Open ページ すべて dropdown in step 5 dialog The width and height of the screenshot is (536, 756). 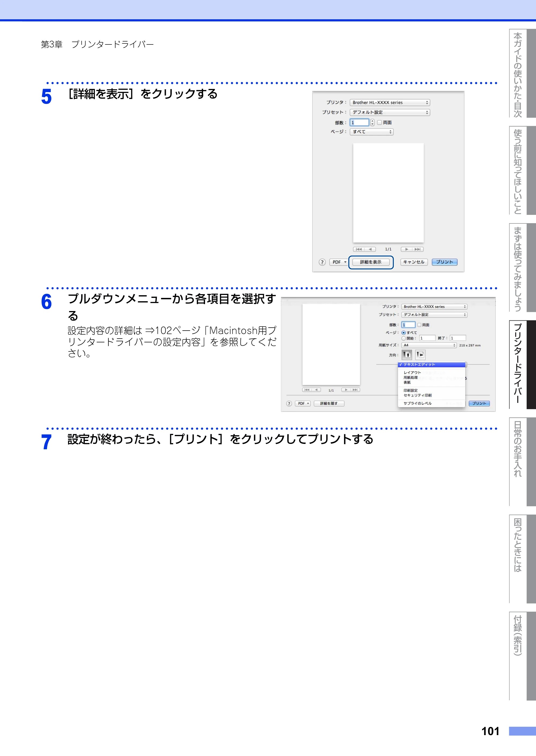[x=372, y=132]
